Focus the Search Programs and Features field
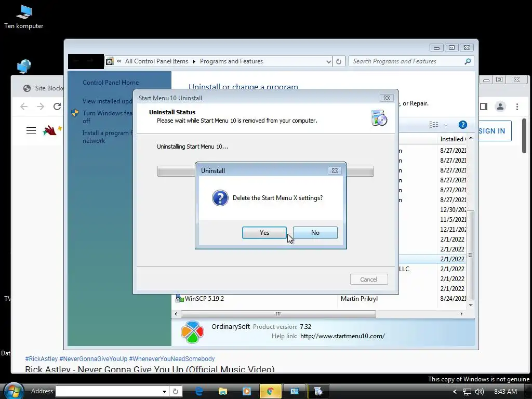This screenshot has width=532, height=399. (407, 61)
